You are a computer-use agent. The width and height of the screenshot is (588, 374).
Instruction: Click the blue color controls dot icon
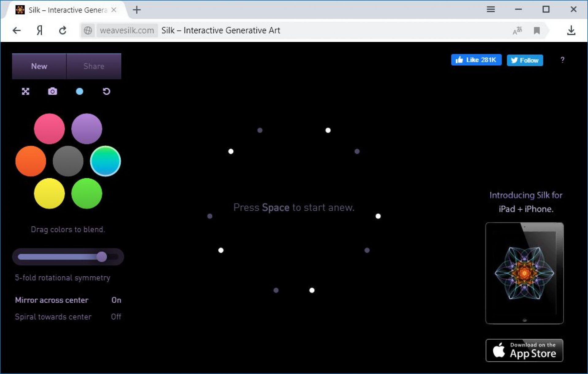pos(79,91)
